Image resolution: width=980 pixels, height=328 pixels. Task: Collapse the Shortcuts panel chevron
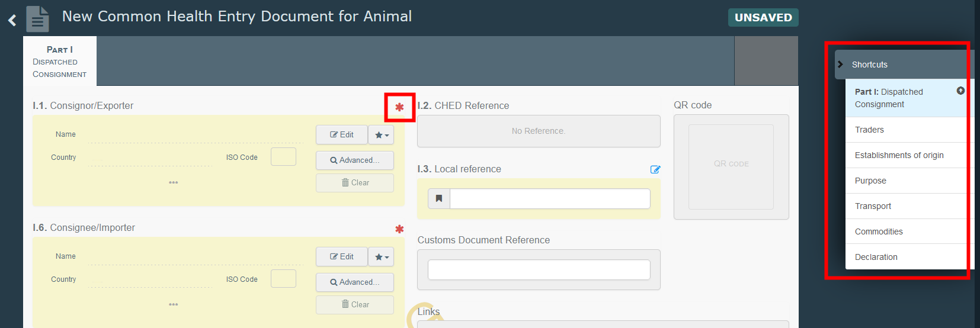coord(840,64)
